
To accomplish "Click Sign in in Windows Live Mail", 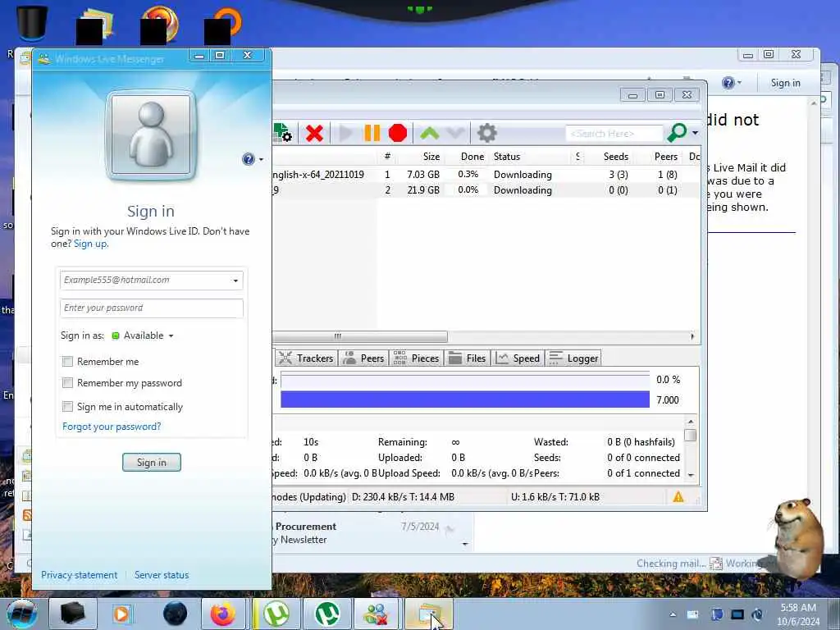I will pyautogui.click(x=785, y=83).
